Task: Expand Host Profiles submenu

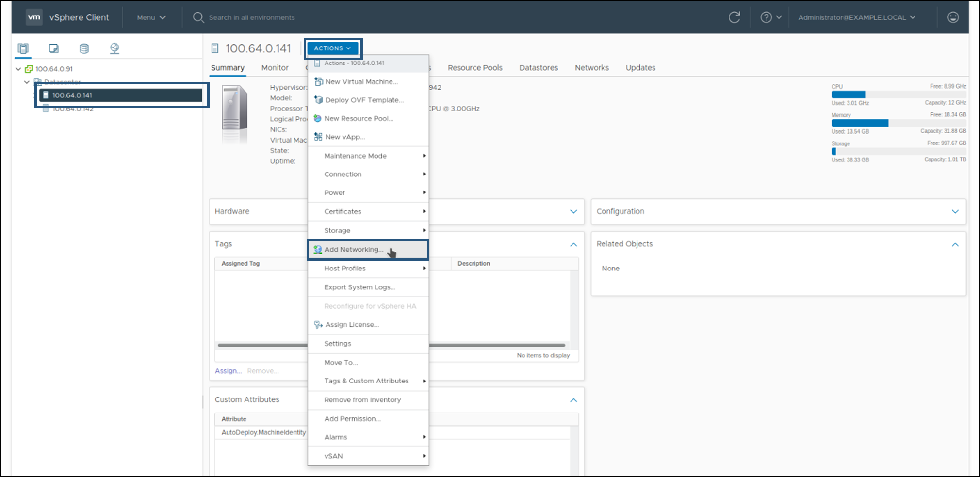Action: (368, 268)
